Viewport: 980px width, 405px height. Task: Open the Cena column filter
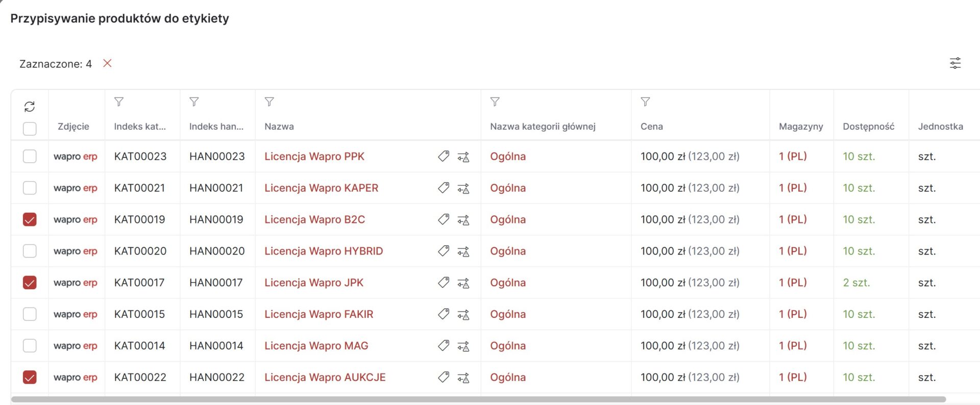click(646, 102)
